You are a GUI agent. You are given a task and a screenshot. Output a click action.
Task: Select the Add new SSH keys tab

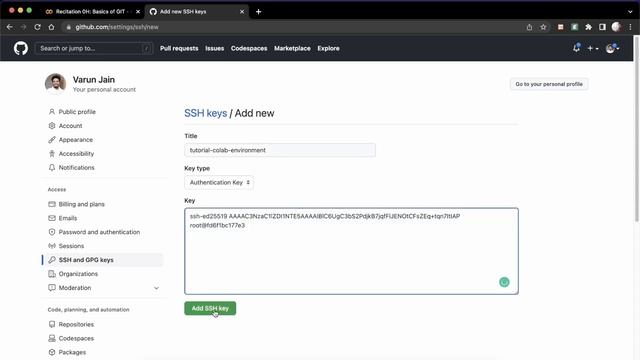(196, 11)
